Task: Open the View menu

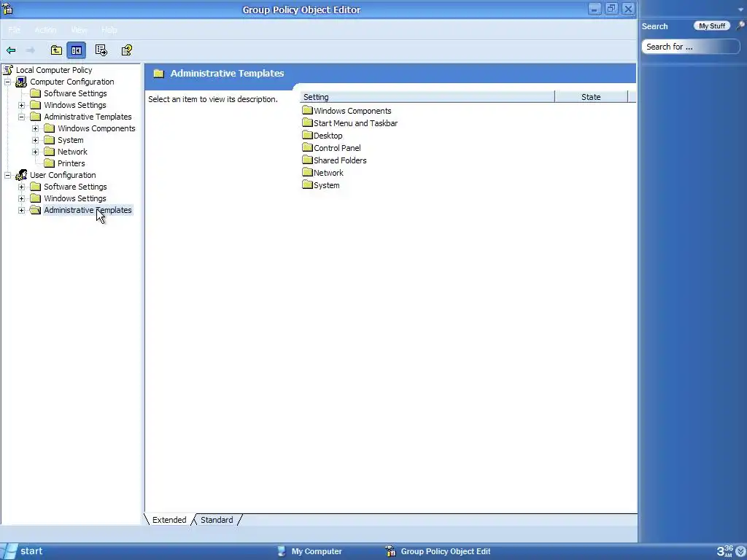Action: [79, 29]
